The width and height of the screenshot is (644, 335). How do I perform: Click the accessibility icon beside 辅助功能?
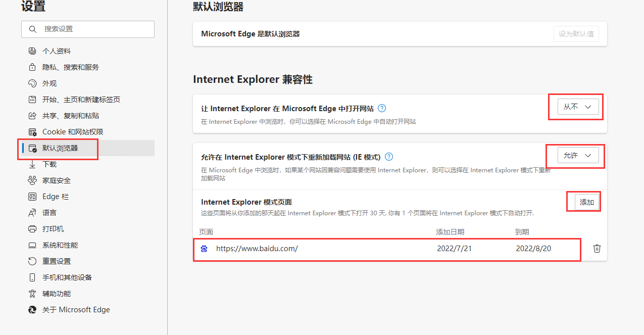[32, 294]
